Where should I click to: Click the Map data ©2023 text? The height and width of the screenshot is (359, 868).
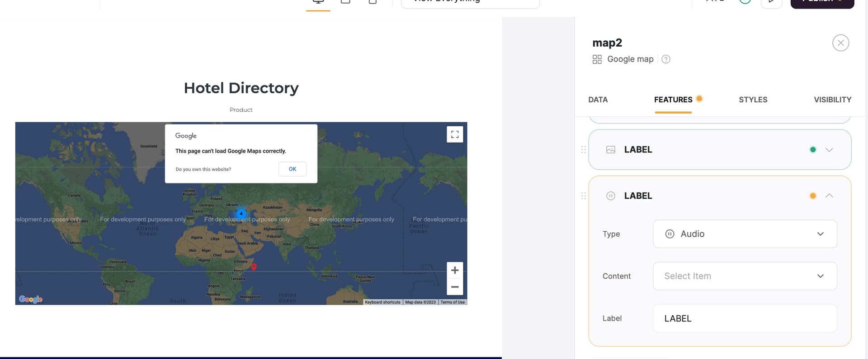[420, 302]
